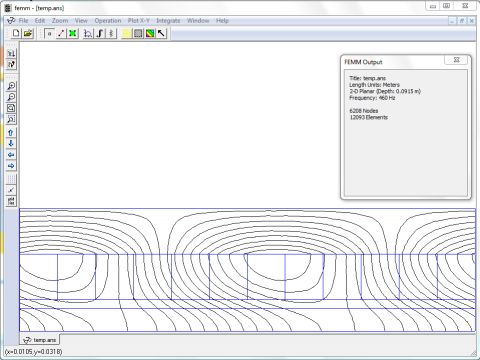Open a file using the folder icon
The image size is (480, 360).
click(28, 33)
